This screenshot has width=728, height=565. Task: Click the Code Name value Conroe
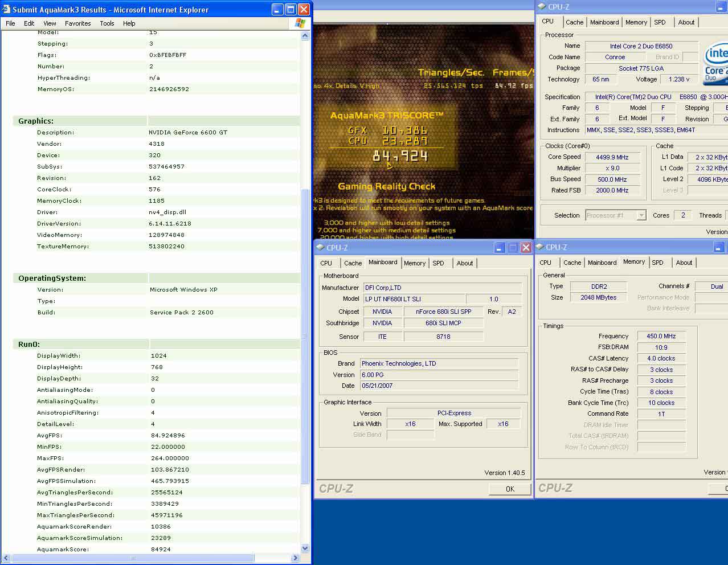pyautogui.click(x=615, y=57)
